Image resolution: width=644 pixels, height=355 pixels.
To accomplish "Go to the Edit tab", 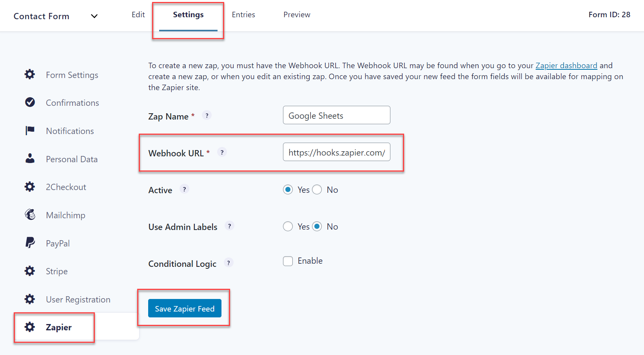I will click(x=138, y=15).
